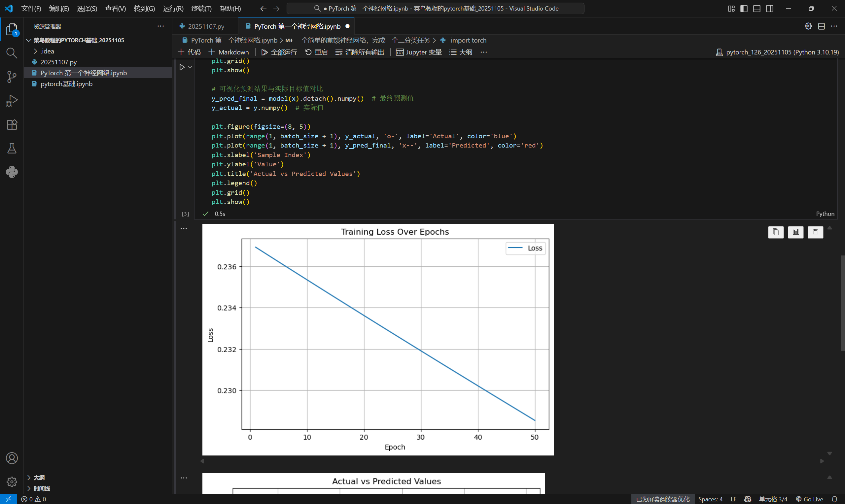
Task: Open Explorer views and more actions ellipsis
Action: tap(161, 26)
